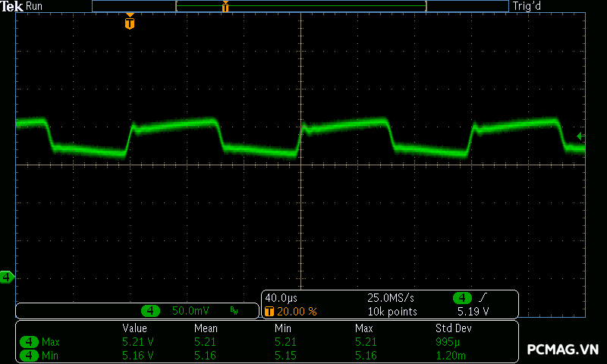Open the 10k points record length readout
Image resolution: width=607 pixels, height=364 pixels.
click(x=392, y=311)
